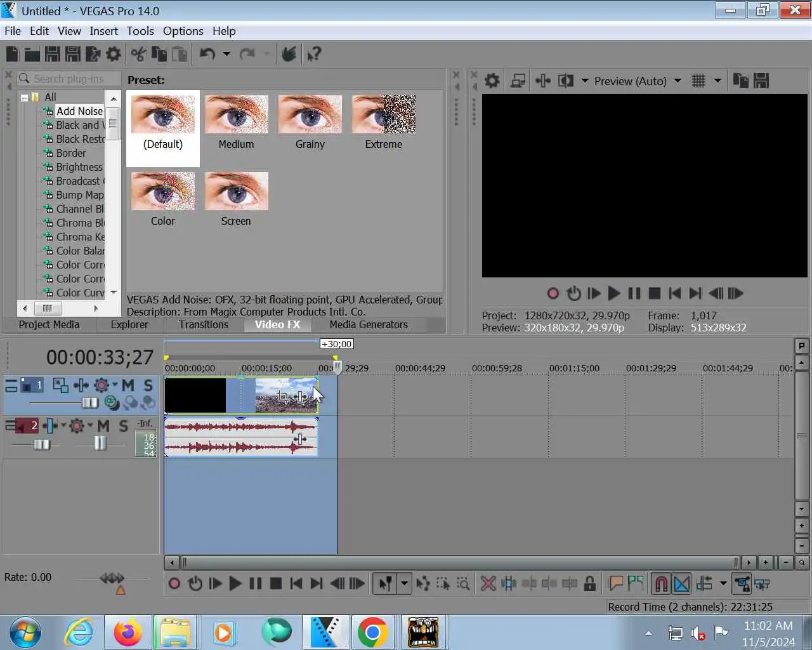Click the audio track 2 pan slider handle
Image resolution: width=812 pixels, height=650 pixels.
pyautogui.click(x=100, y=443)
